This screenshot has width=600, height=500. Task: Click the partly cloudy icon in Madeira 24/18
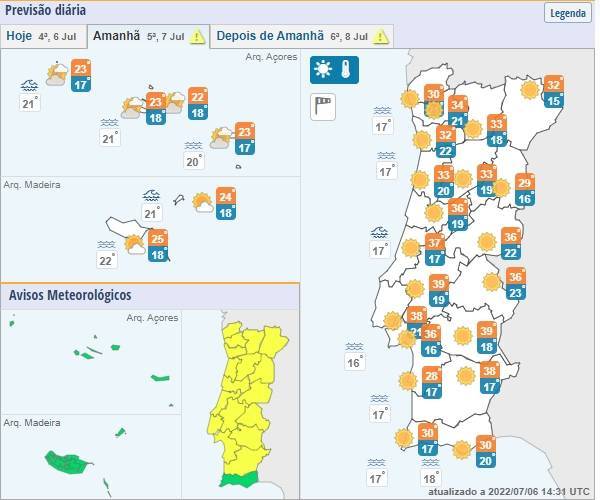point(203,204)
